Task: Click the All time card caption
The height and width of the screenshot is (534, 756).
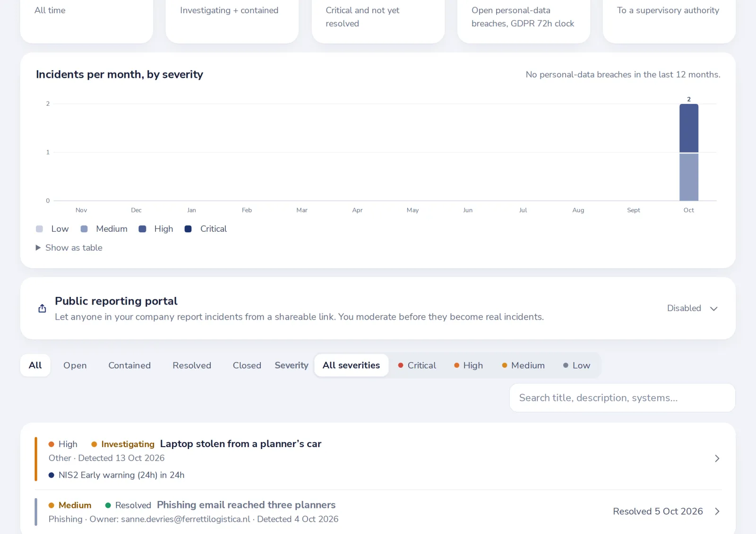Action: 50,10
